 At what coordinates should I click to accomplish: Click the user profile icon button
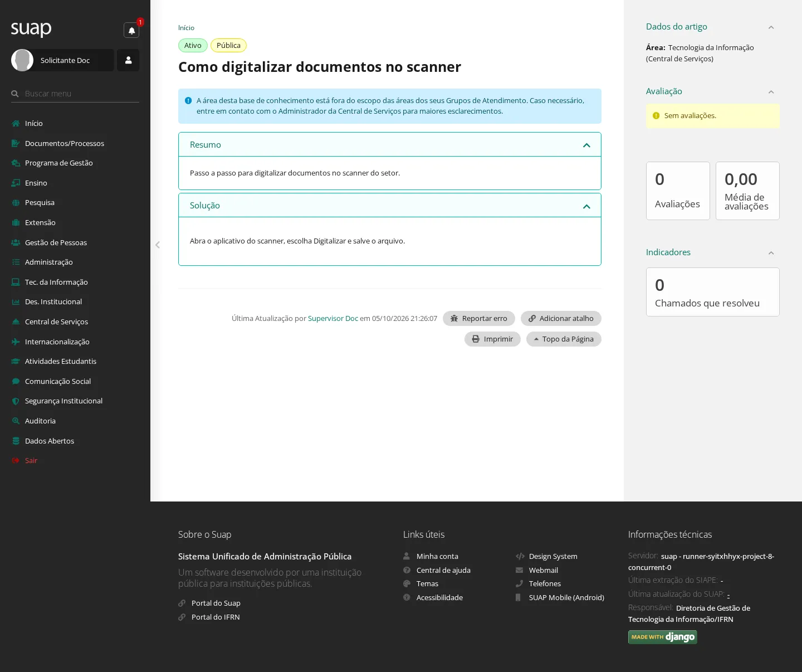[x=128, y=60]
